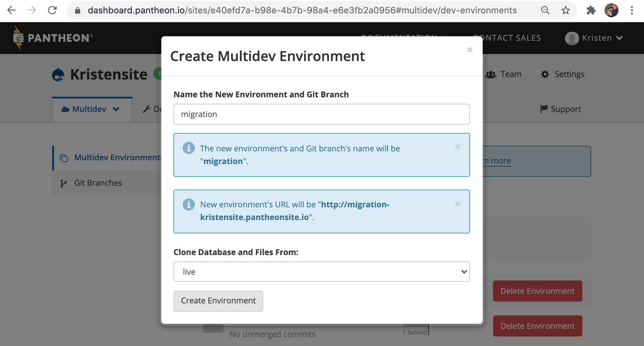Open the Team section
The width and height of the screenshot is (644, 346).
pyautogui.click(x=503, y=74)
